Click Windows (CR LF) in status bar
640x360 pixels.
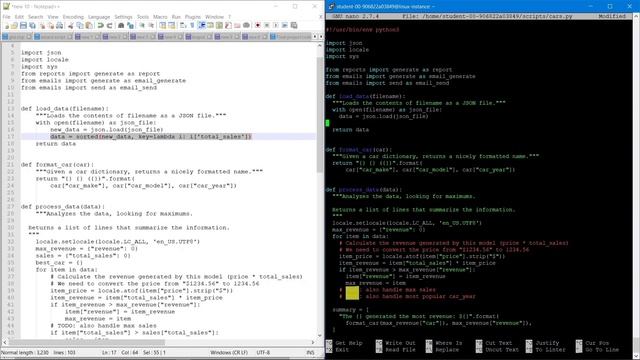click(229, 352)
